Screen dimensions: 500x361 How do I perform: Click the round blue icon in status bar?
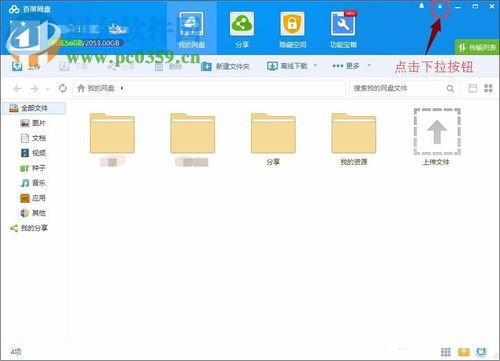coord(481,352)
